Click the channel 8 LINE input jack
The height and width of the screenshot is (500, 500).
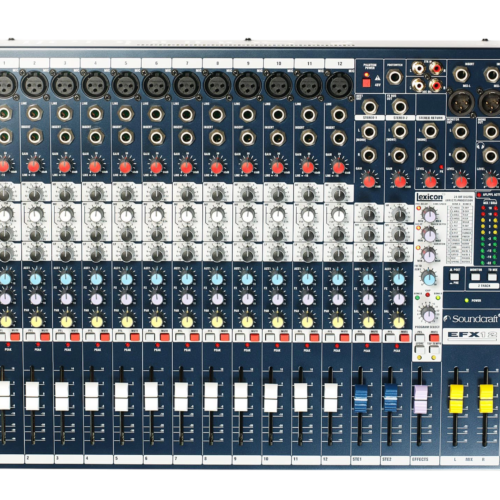pyautogui.click(x=217, y=114)
